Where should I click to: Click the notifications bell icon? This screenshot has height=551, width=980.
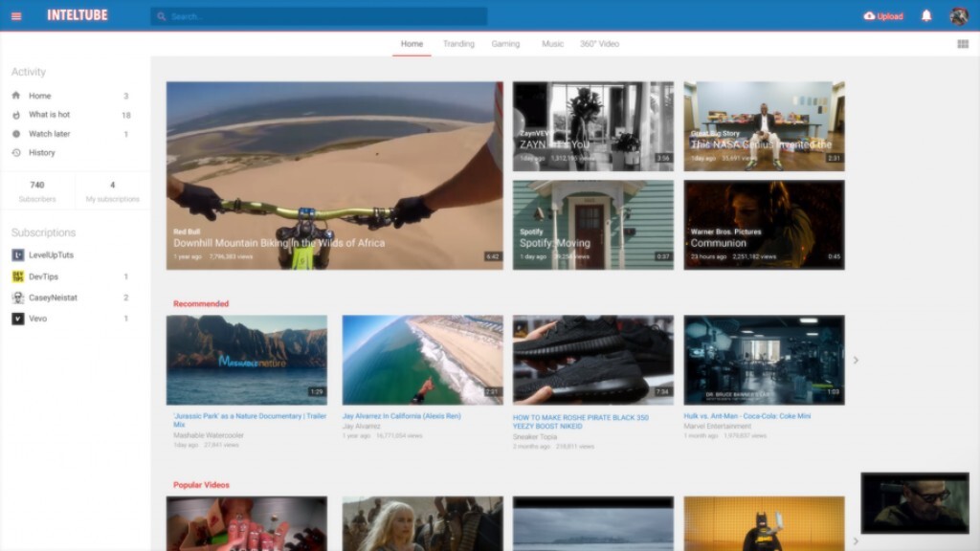(x=926, y=16)
